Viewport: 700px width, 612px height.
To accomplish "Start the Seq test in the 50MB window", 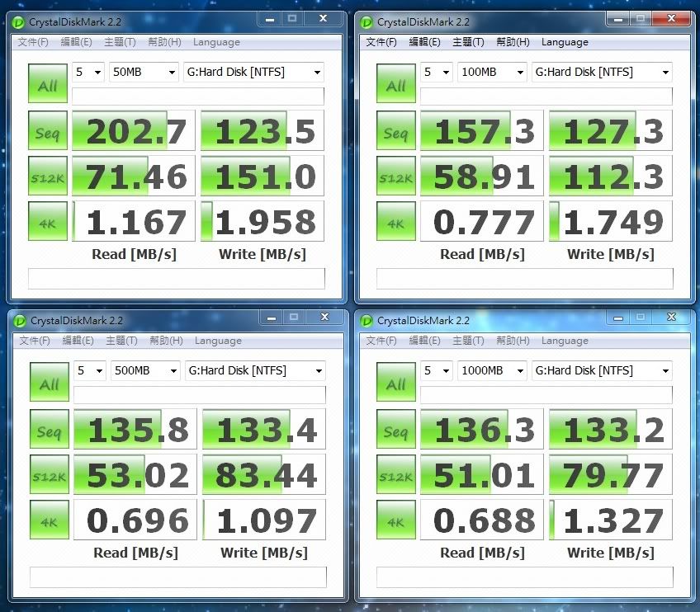I will pyautogui.click(x=48, y=130).
